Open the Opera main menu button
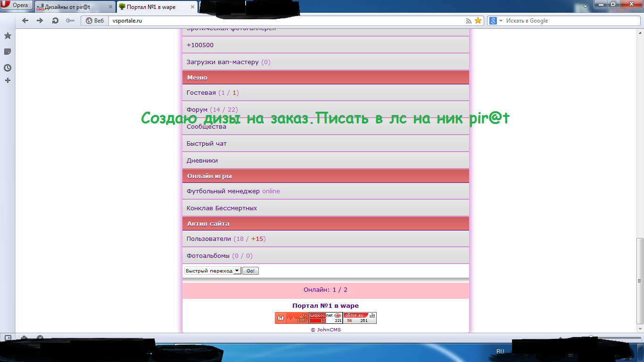The width and height of the screenshot is (644, 362). [17, 6]
